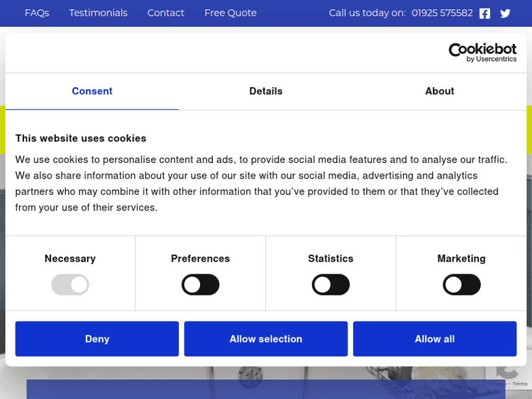Enable the Statistics cookies toggle

coord(331,285)
